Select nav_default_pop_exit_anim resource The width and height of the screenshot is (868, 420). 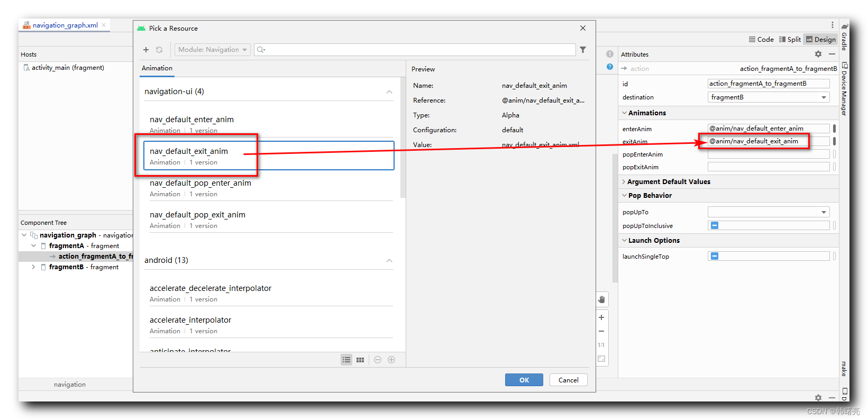point(269,220)
